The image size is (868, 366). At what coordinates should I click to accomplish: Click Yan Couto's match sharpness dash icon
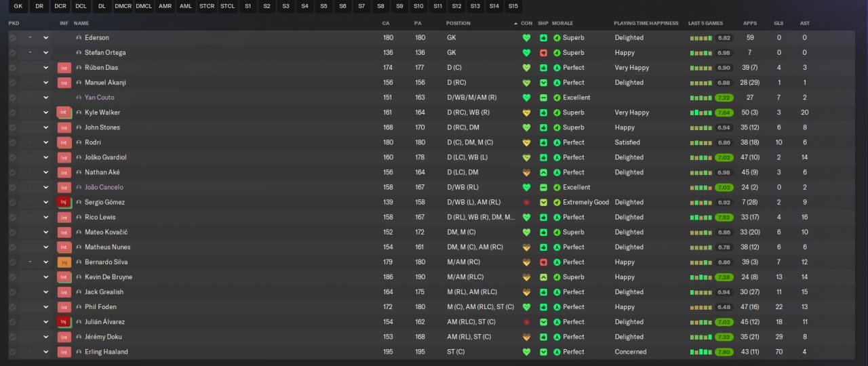point(543,98)
